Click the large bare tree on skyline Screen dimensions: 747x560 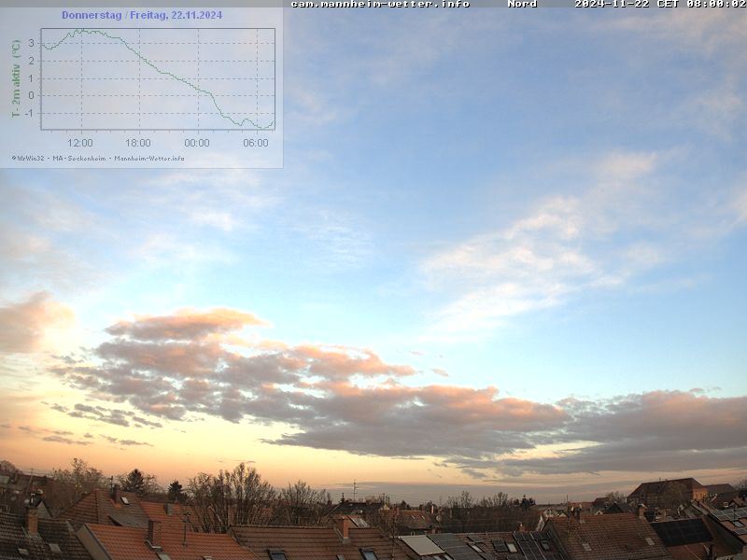tap(233, 495)
